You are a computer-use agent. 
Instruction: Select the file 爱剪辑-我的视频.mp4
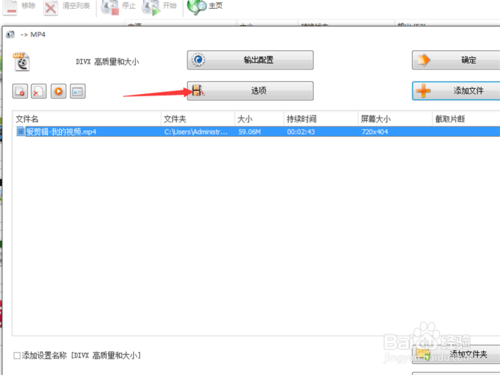61,132
